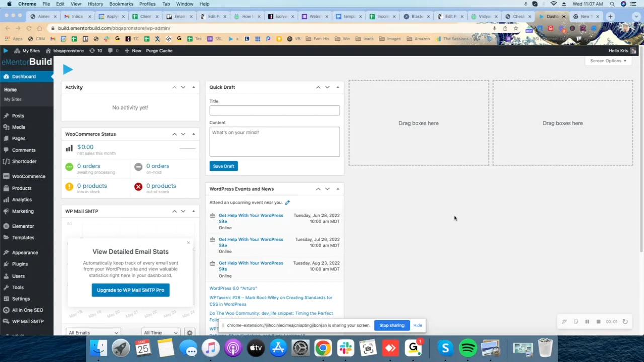Click the updates icon showing 10
Image resolution: width=644 pixels, height=362 pixels.
click(x=95, y=51)
